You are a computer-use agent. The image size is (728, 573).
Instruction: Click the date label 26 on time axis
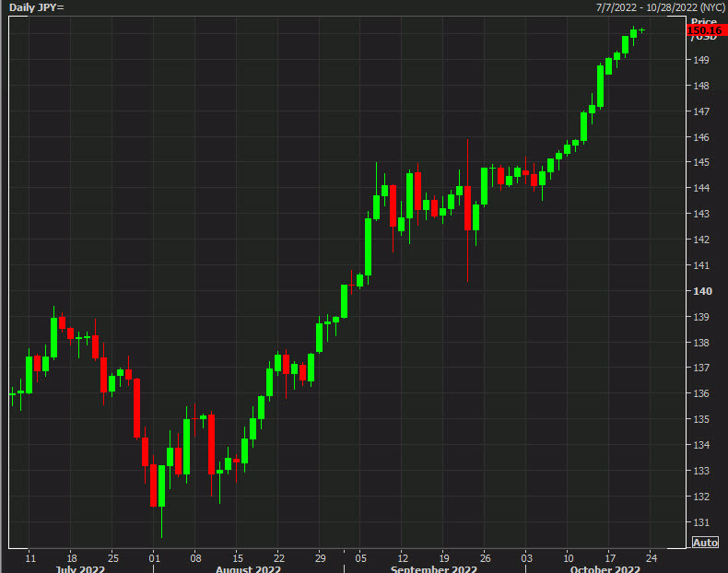485,558
